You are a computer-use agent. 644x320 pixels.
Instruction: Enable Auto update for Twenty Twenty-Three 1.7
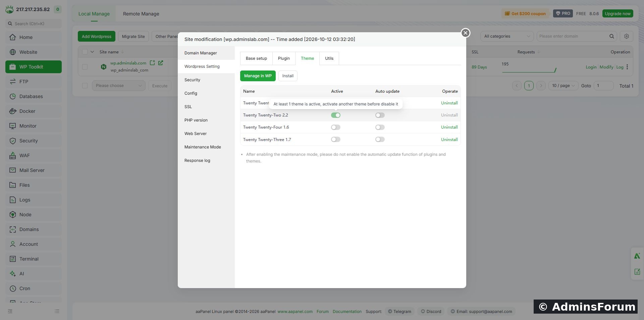380,139
